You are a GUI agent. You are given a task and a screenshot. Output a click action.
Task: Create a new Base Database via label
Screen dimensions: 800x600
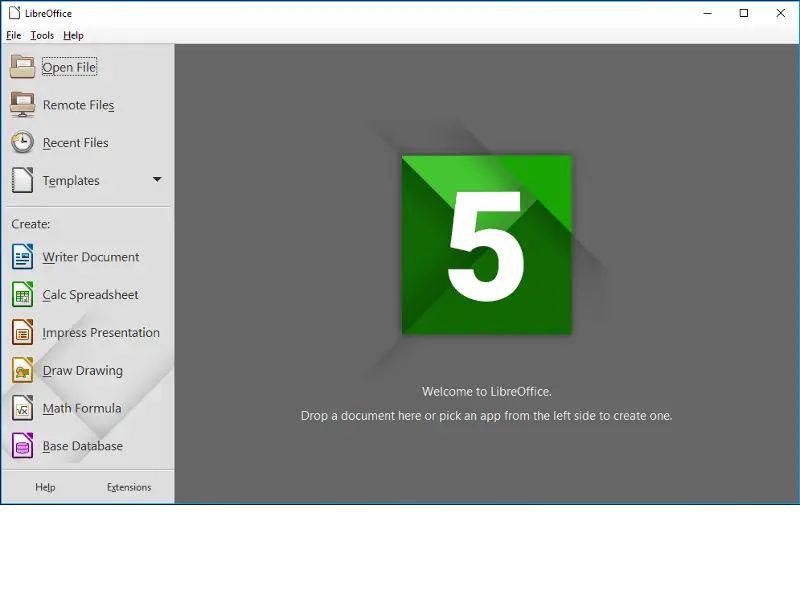tap(83, 446)
